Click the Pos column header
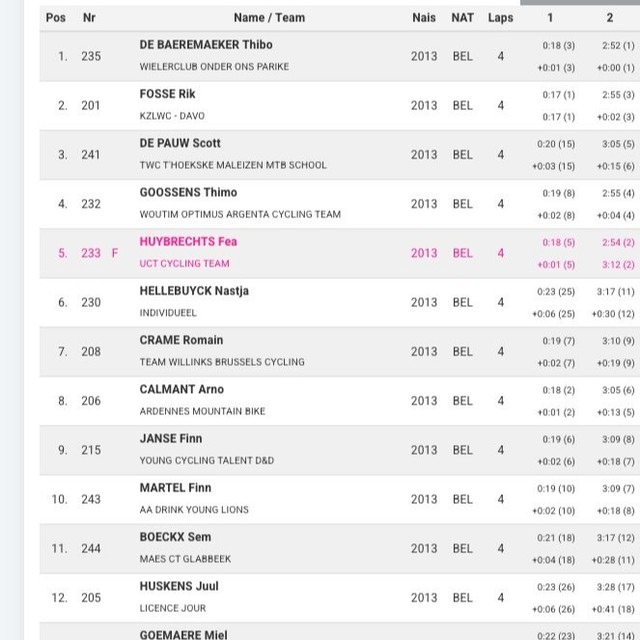The width and height of the screenshot is (640, 640). point(56,18)
